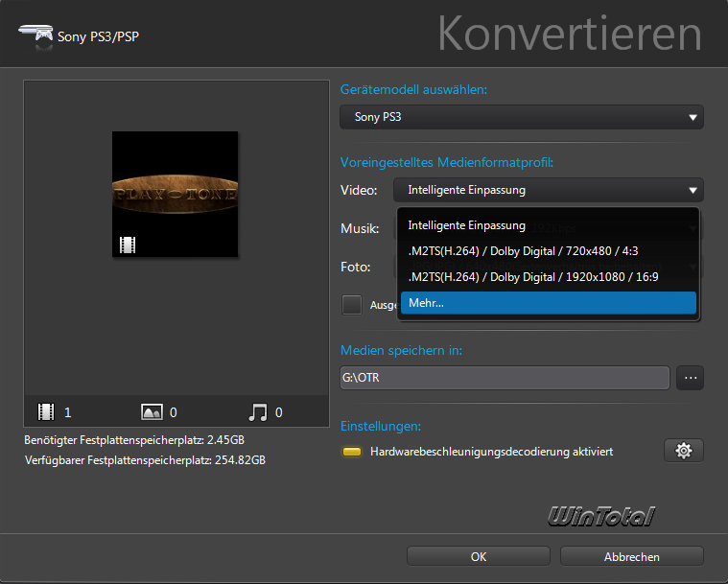Image resolution: width=728 pixels, height=584 pixels.
Task: Click the Benötigter Festplattenspeicherplatz: 2.45GB text
Action: 134,439
